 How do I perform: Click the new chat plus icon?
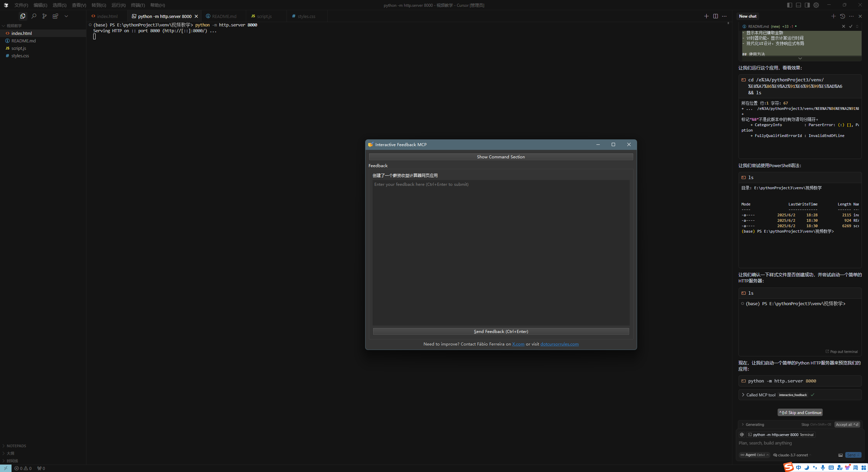[833, 16]
